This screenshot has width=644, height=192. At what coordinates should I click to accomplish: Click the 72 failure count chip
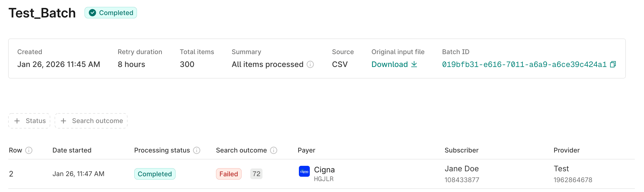tap(256, 174)
